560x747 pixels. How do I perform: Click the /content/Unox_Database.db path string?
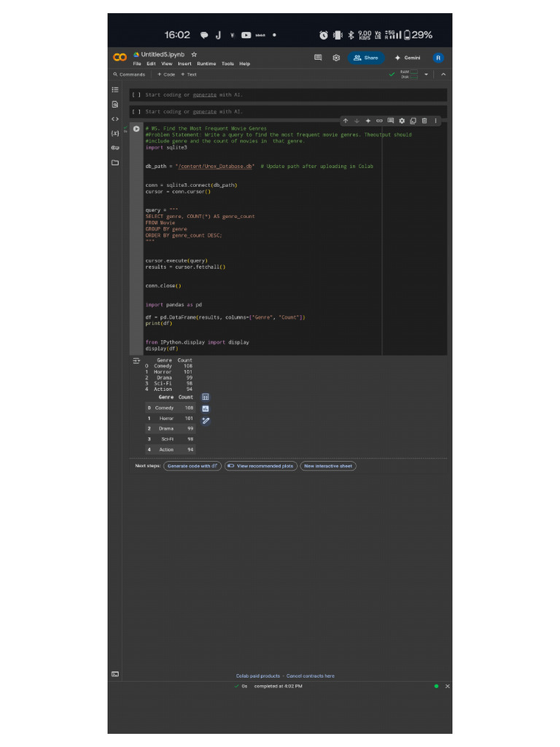coord(215,166)
